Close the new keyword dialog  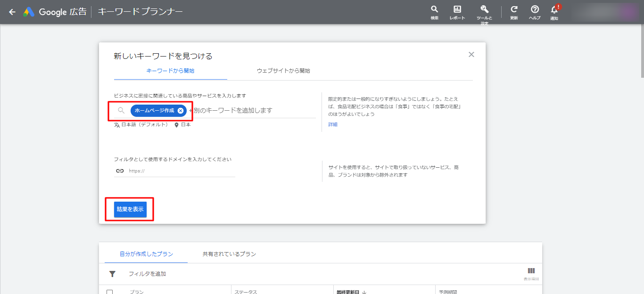pyautogui.click(x=471, y=55)
